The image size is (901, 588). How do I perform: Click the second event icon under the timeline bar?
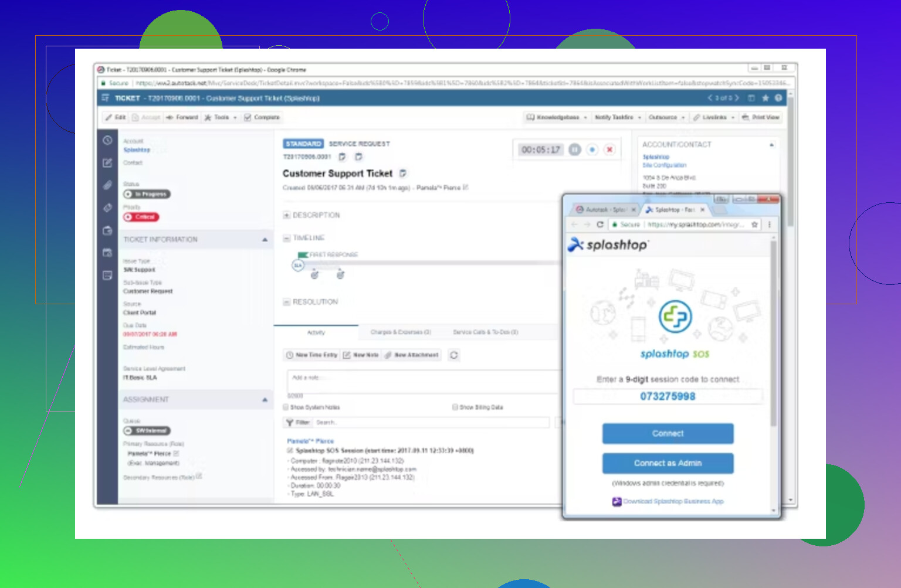[x=340, y=274]
